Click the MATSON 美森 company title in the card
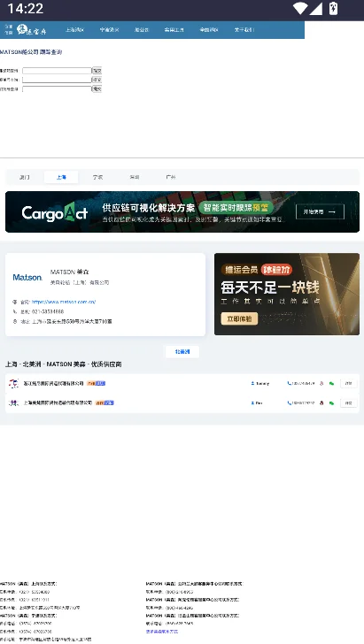The height and width of the screenshot is (644, 364). pos(69,272)
